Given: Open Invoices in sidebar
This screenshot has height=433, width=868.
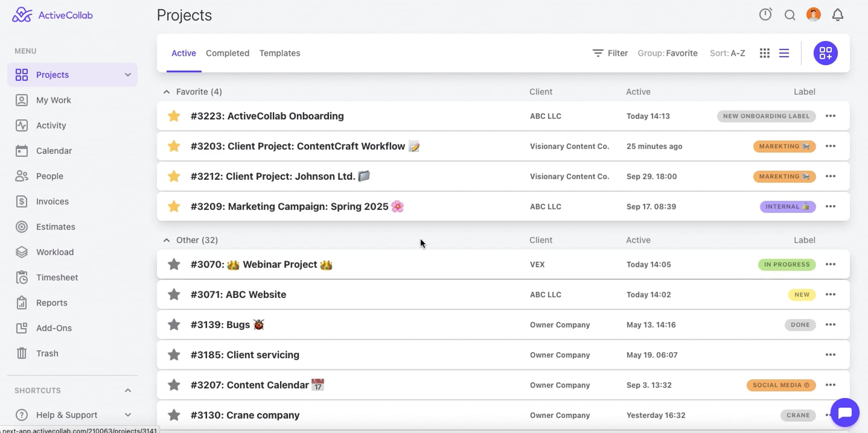Looking at the screenshot, I should 72,201.
